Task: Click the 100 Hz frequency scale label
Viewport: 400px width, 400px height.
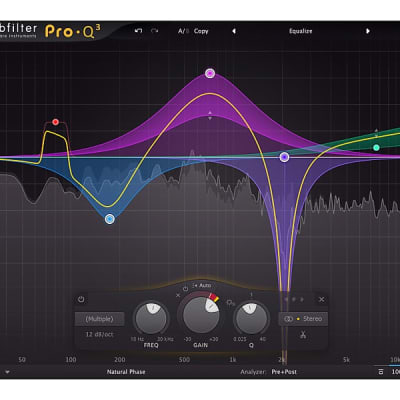Action: click(x=71, y=360)
